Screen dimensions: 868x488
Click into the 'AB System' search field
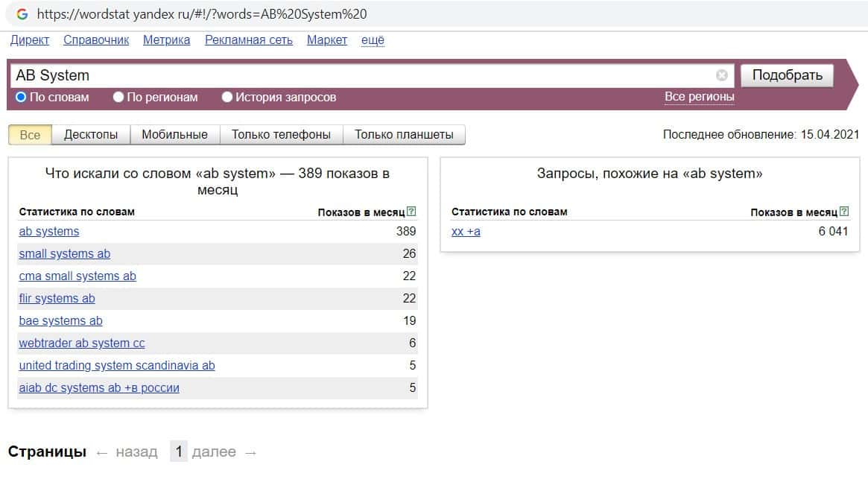358,75
